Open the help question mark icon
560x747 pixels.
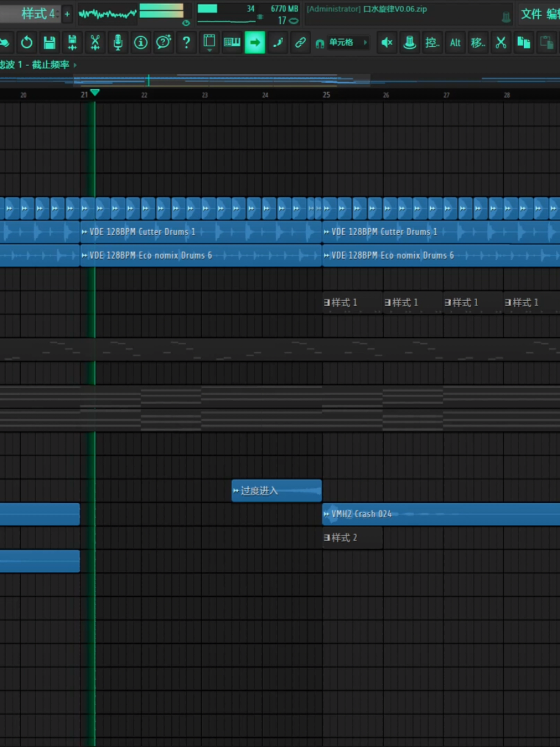(186, 42)
